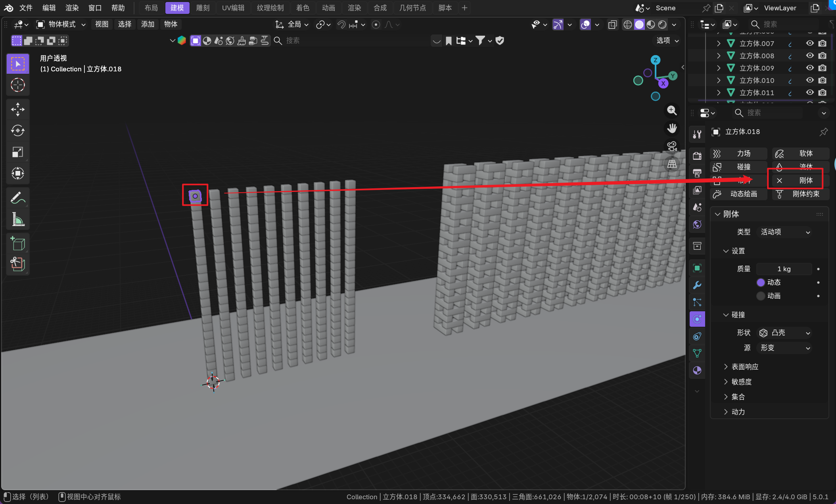Viewport: 836px width, 504px height.
Task: Open the 文件 menu
Action: point(26,8)
